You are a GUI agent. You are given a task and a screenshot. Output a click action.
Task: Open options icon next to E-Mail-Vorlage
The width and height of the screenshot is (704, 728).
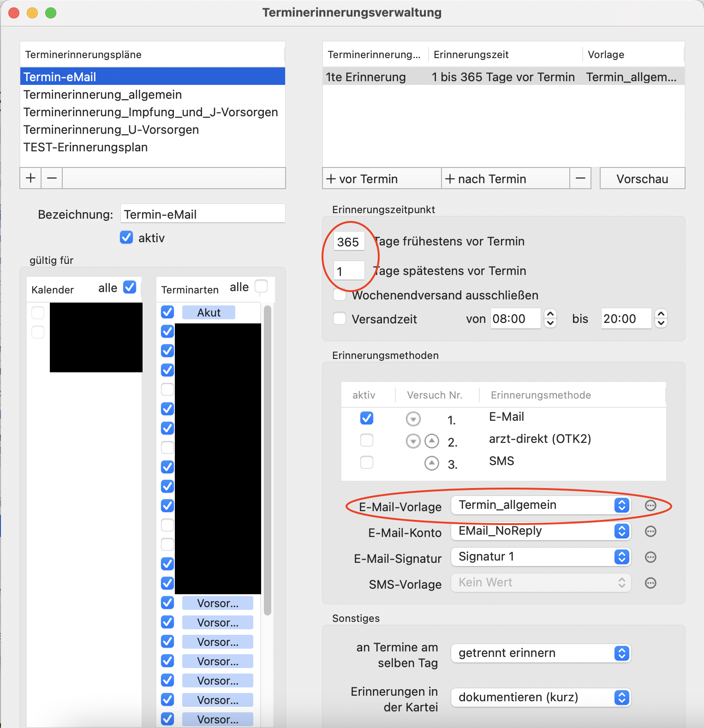click(650, 506)
